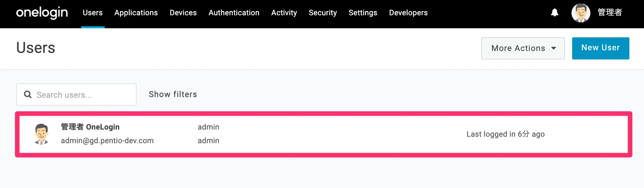The height and width of the screenshot is (188, 644).
Task: Open the 管理者 OneLogin user name link
Action: (x=90, y=127)
